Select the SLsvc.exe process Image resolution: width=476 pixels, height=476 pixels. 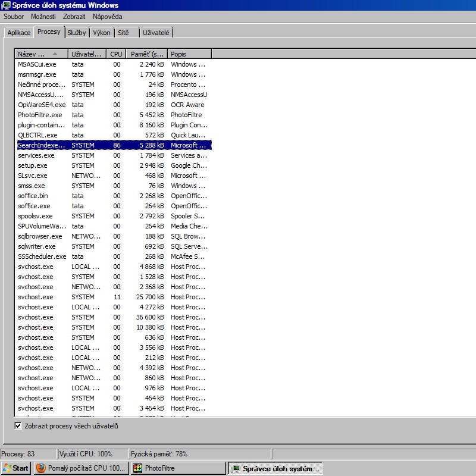[x=114, y=176]
